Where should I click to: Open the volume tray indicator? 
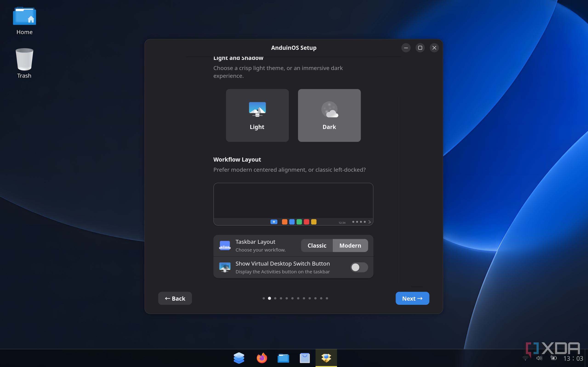539,358
